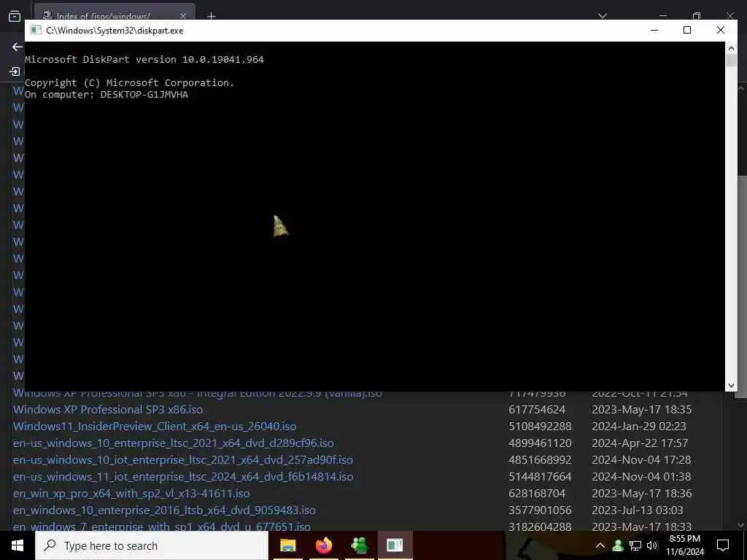Open the Windows Start menu
The width and height of the screenshot is (747, 560).
[x=18, y=545]
